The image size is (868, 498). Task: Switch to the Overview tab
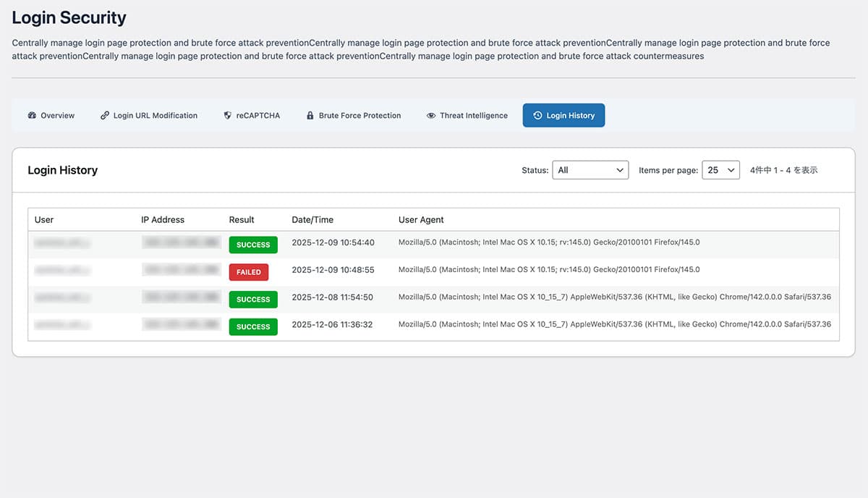(57, 116)
